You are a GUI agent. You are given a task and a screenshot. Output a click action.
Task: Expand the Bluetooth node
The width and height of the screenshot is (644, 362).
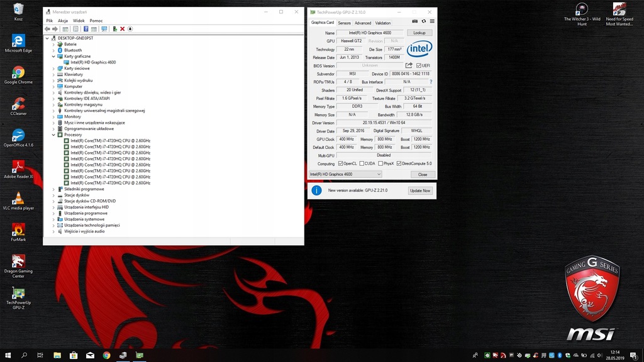[x=53, y=50]
